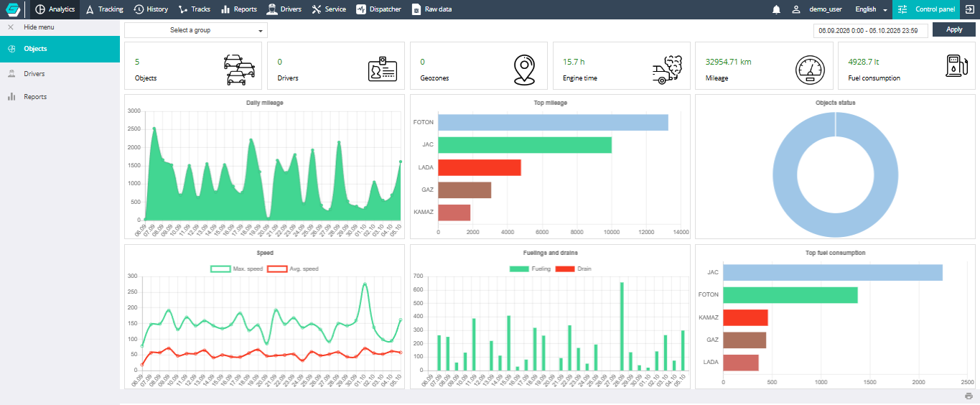Viewport: 980px width, 405px height.
Task: Click the map pin icon on Geozones card
Action: (x=526, y=70)
